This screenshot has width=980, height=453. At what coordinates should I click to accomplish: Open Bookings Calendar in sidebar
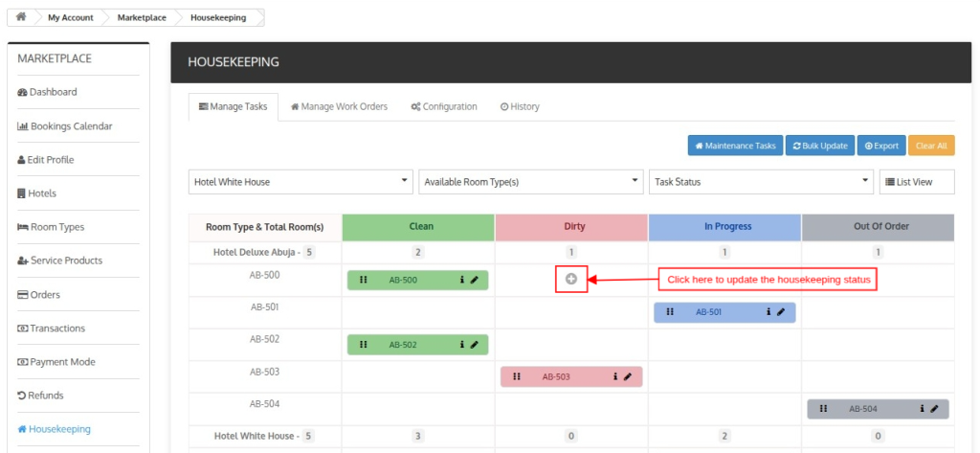pyautogui.click(x=65, y=126)
